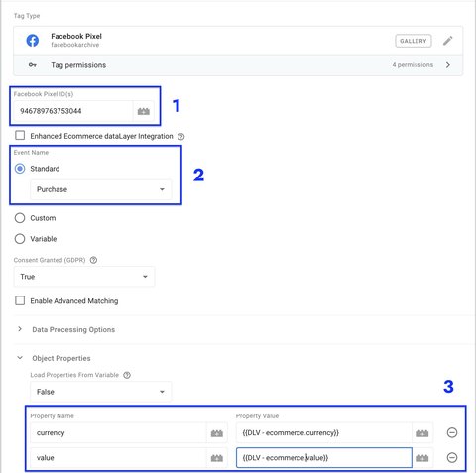The height and width of the screenshot is (473, 476).
Task: Click the Property Name column label
Action: coord(52,415)
